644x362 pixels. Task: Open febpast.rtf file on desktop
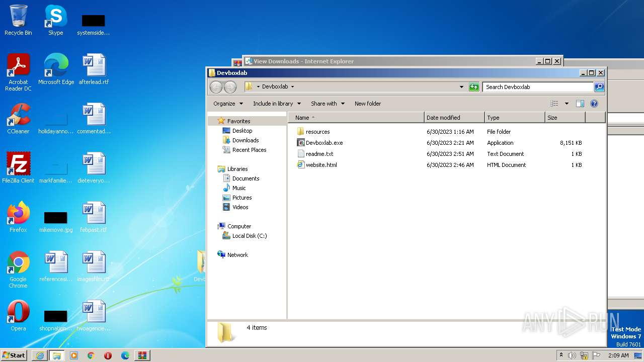(94, 217)
